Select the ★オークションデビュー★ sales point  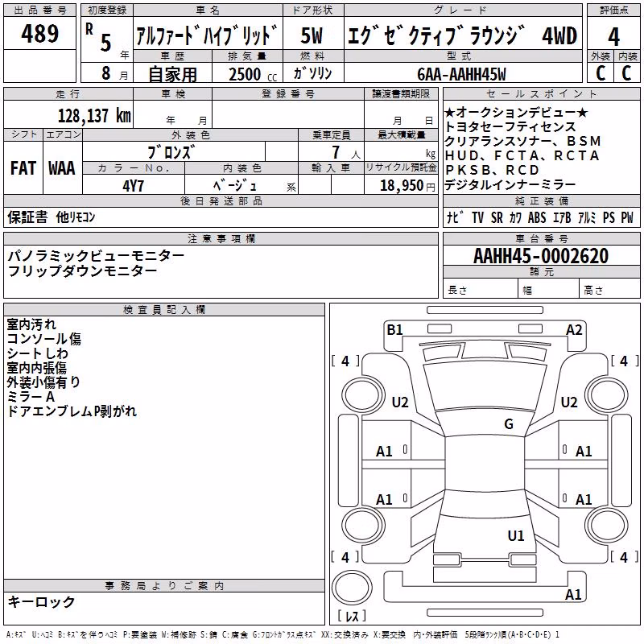517,113
